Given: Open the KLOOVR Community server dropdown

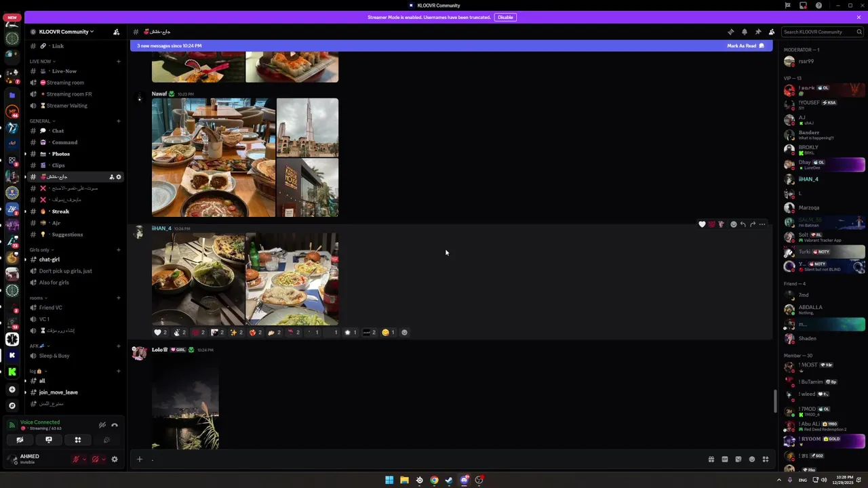Looking at the screenshot, I should 66,32.
